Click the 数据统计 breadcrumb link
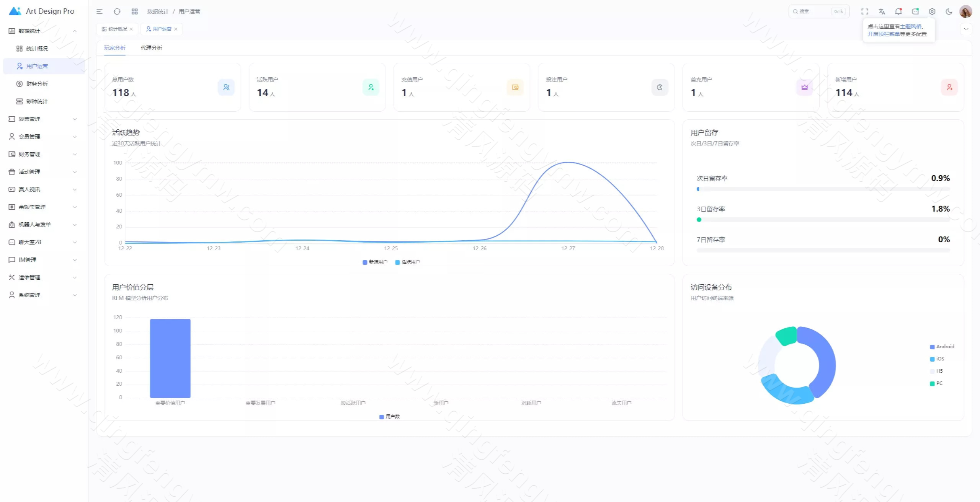This screenshot has height=502, width=980. tap(158, 11)
